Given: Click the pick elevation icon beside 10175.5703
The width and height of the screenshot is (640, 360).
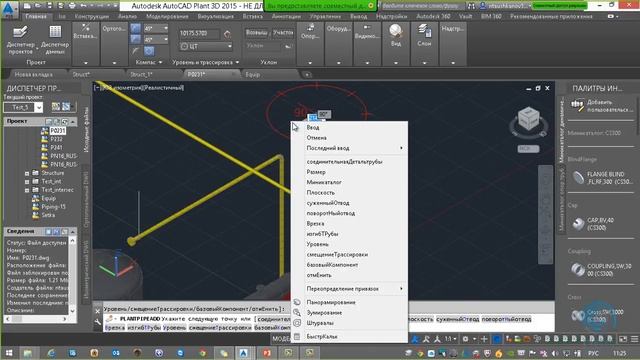Looking at the screenshot, I should coord(227,33).
